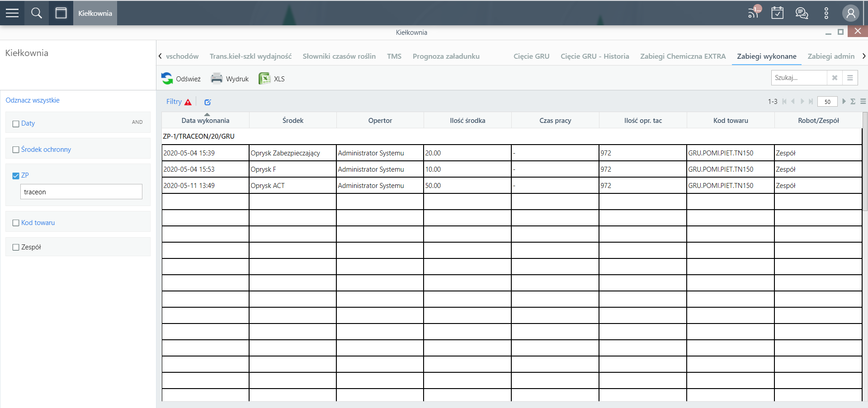The height and width of the screenshot is (408, 868).
Task: Switch to TMS tab
Action: click(x=394, y=56)
